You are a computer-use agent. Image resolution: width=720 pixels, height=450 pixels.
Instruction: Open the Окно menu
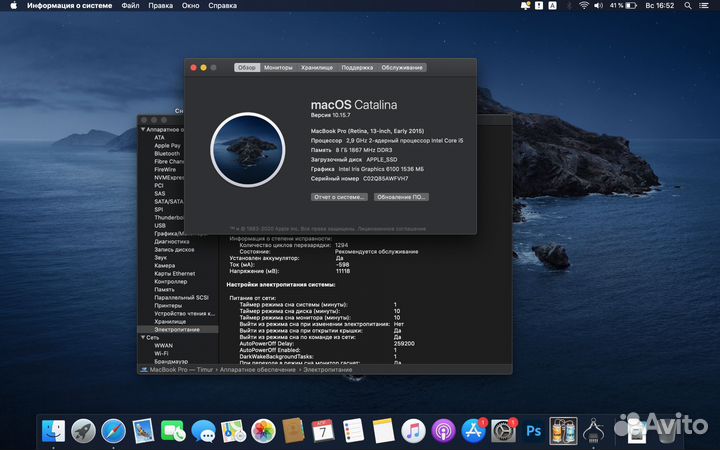point(191,6)
